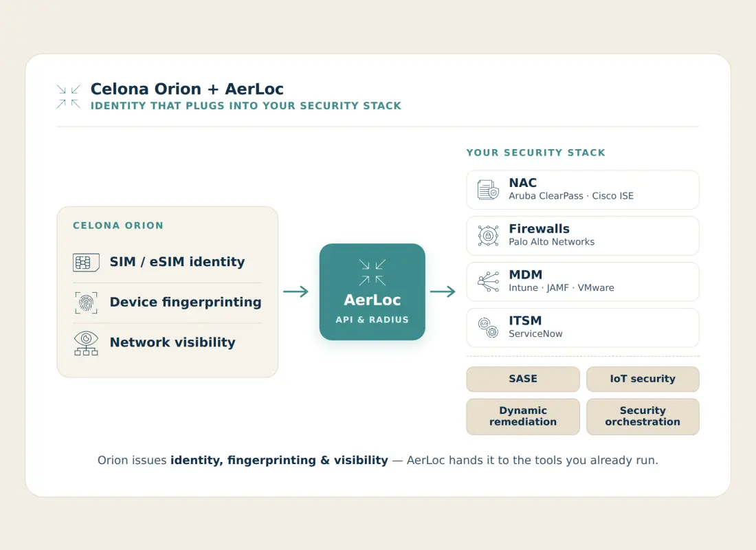The height and width of the screenshot is (550, 756).
Task: Click the SIM card icon
Action: [x=87, y=262]
